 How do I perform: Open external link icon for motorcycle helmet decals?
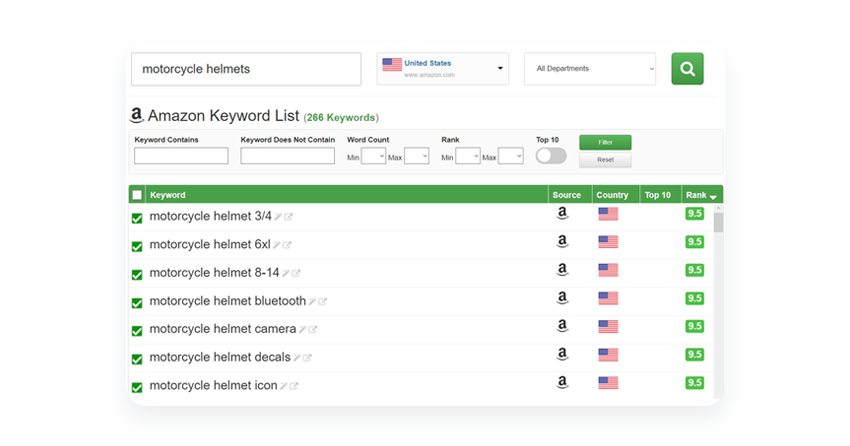pos(307,358)
